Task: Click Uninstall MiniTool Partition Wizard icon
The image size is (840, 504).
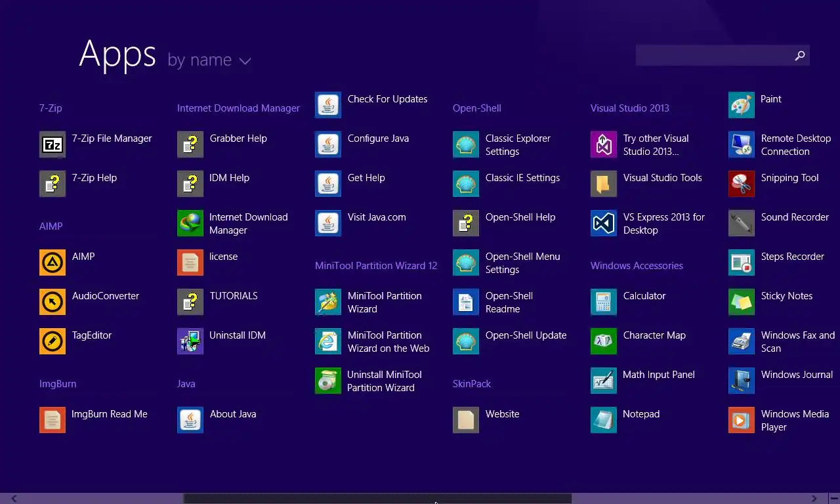Action: pos(328,381)
